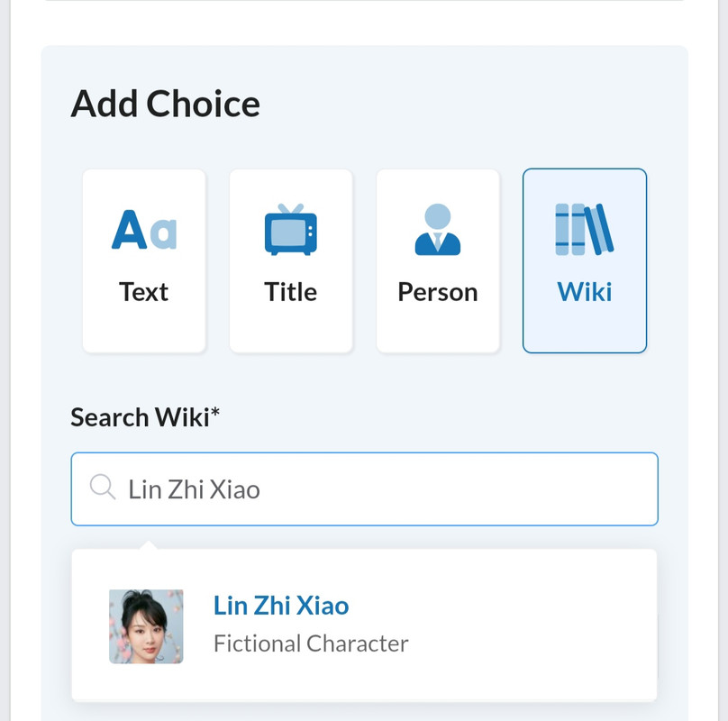
Task: Open the Lin Zhi Xiao result thumbnail
Action: [146, 626]
